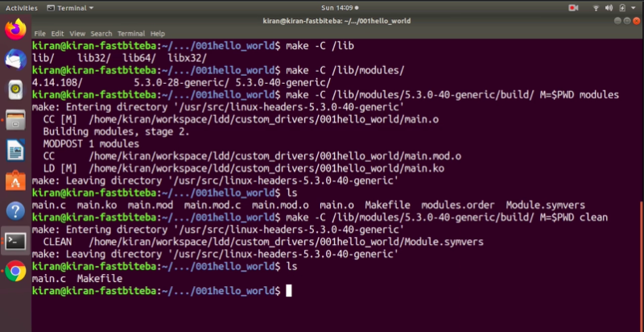Open the View menu
The width and height of the screenshot is (644, 332).
click(x=77, y=34)
